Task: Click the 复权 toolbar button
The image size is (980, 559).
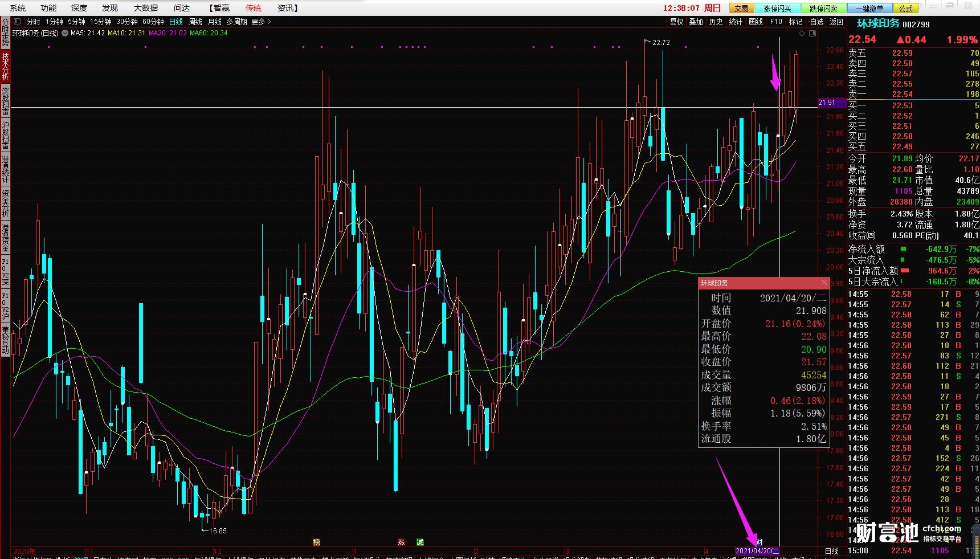Action: (676, 22)
